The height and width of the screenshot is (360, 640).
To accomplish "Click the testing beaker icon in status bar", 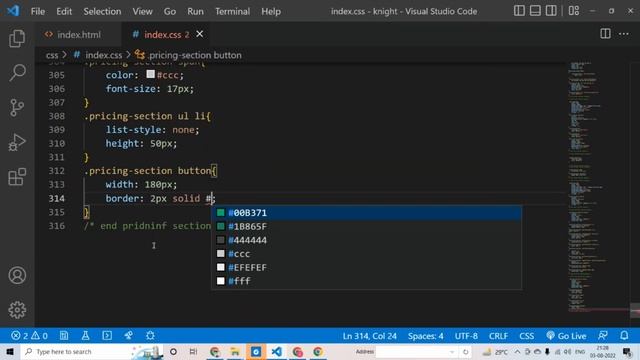I will coord(85,336).
